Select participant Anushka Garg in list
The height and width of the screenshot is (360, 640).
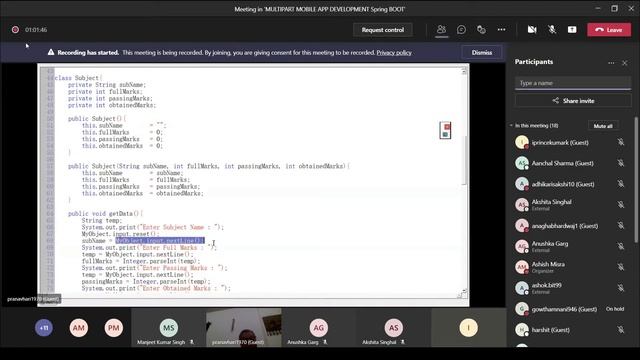pos(549,246)
